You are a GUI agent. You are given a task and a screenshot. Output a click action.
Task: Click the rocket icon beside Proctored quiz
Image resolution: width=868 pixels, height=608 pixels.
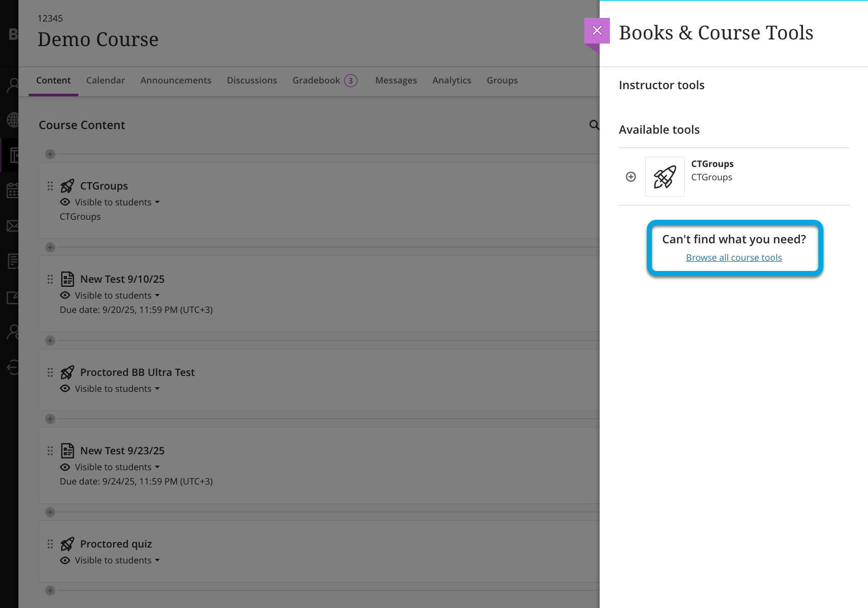(x=67, y=544)
